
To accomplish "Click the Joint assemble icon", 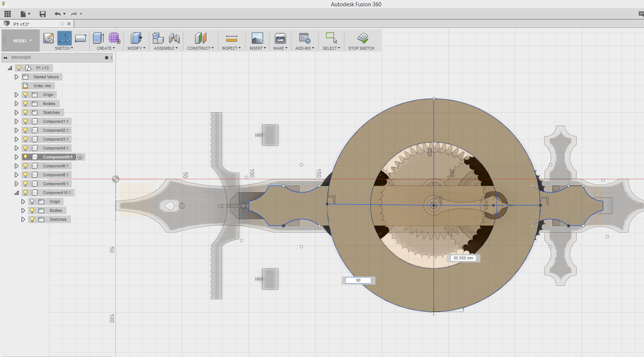I will tap(174, 38).
